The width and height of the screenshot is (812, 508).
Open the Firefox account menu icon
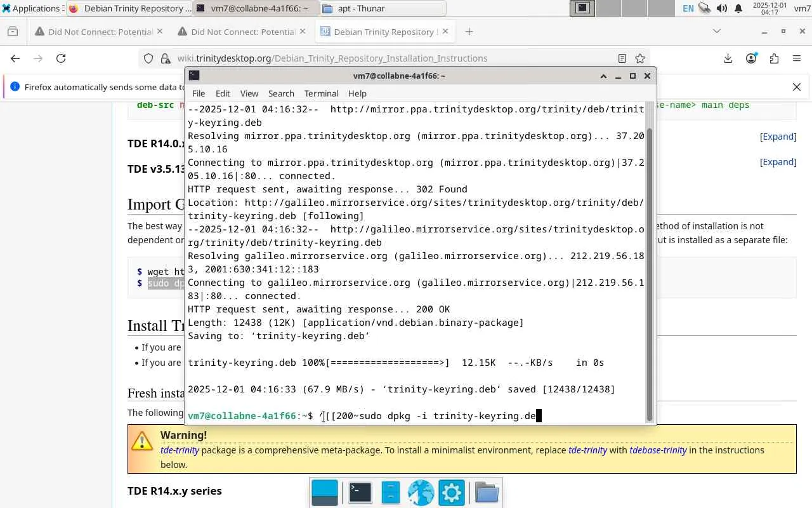751,58
